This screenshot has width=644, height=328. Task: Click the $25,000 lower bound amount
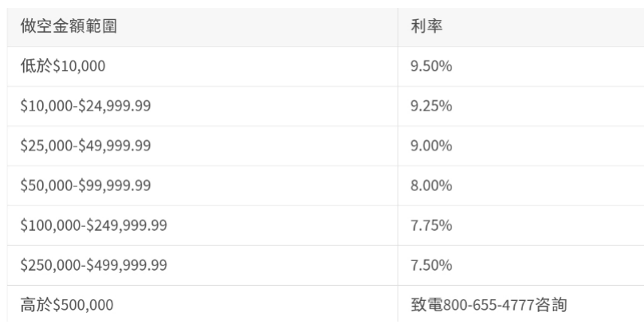[43, 146]
